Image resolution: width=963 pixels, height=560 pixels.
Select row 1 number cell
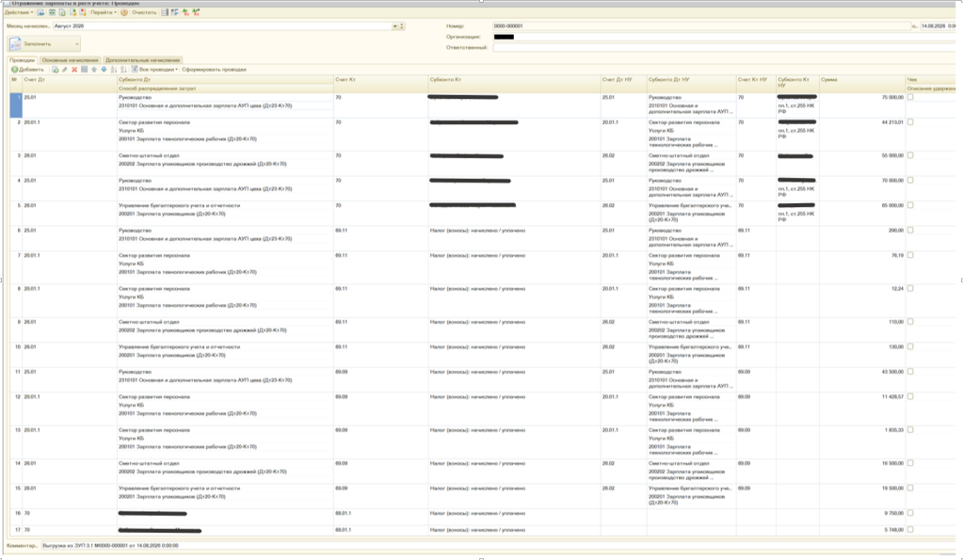tap(16, 105)
